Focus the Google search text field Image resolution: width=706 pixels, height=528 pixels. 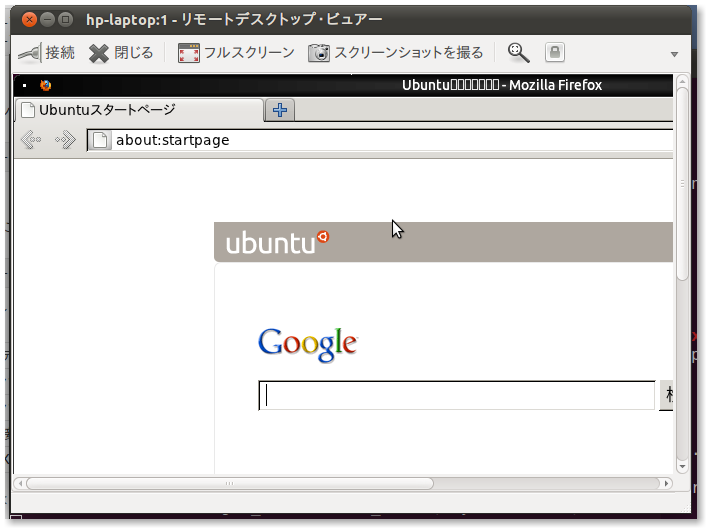[x=457, y=395]
